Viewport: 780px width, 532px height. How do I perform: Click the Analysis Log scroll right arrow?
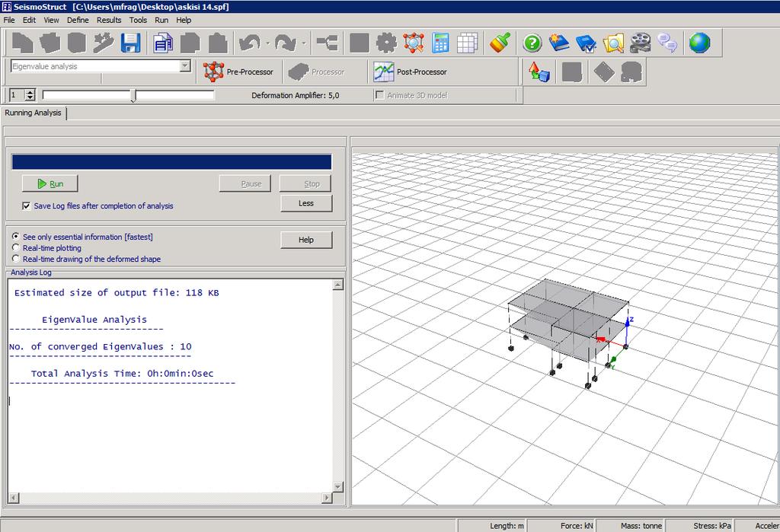(327, 497)
